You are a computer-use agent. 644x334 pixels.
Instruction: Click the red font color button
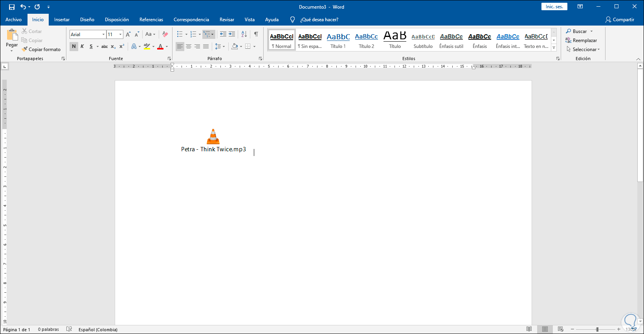(160, 46)
